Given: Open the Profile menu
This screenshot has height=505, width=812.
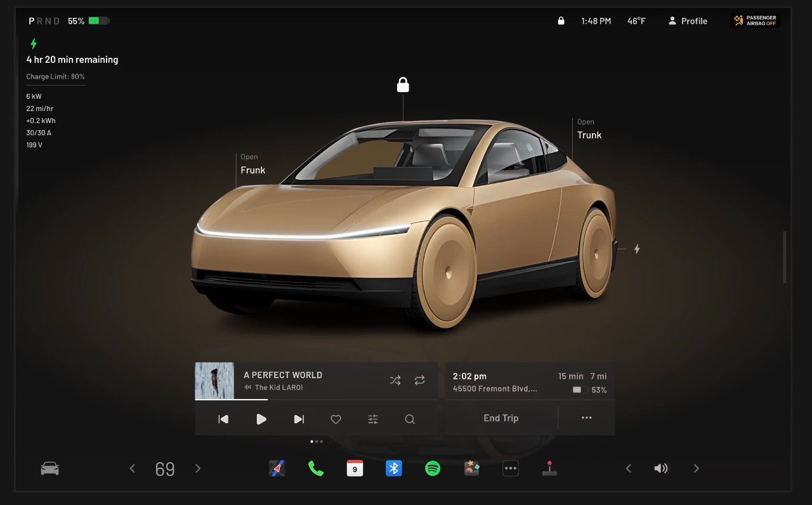Looking at the screenshot, I should (x=688, y=21).
